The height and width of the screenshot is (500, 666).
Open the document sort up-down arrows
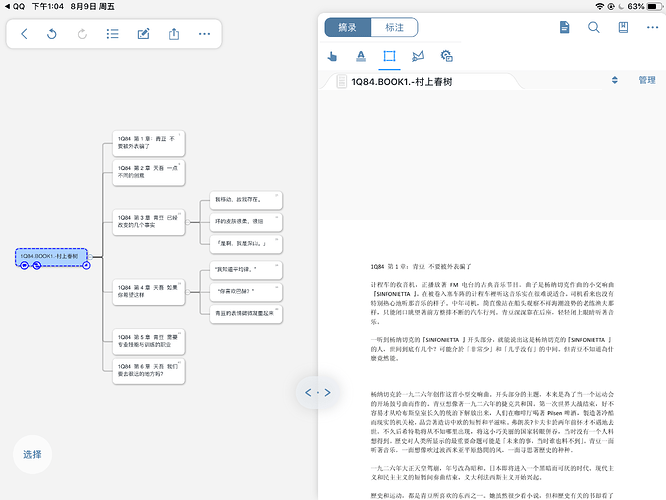(615, 80)
